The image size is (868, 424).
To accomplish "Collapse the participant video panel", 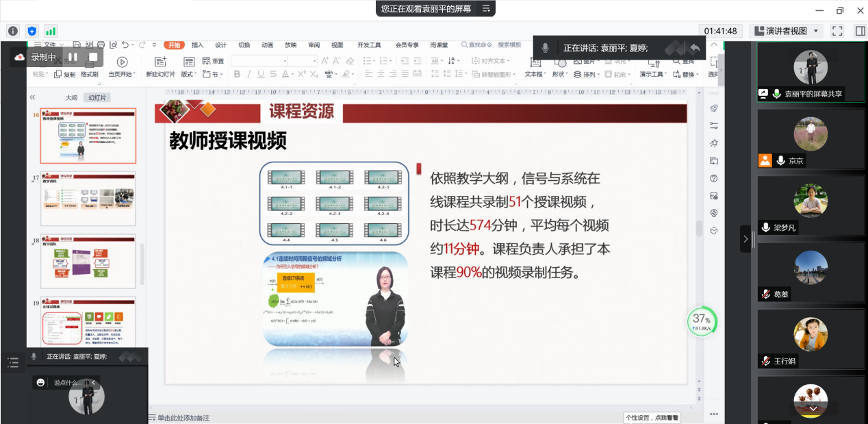I will (745, 239).
